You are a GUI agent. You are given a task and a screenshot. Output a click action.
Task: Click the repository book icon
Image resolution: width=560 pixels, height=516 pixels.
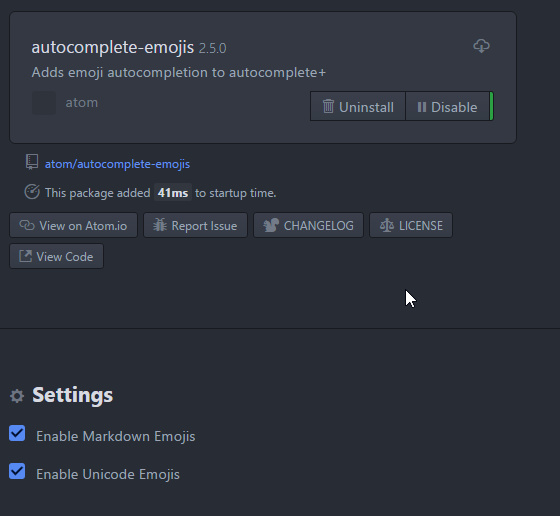tap(32, 162)
